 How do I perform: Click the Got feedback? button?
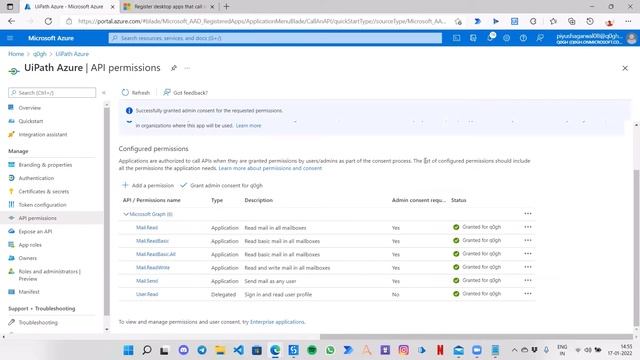click(186, 93)
